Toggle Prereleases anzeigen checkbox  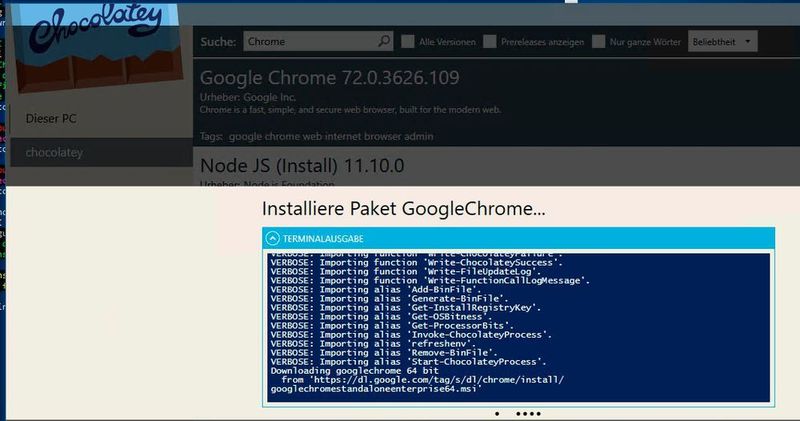(490, 41)
